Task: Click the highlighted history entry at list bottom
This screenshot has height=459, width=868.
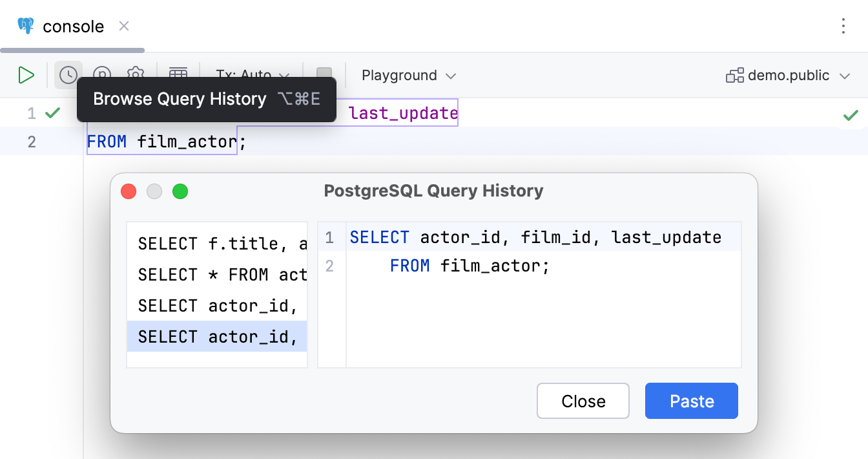Action: pos(217,336)
